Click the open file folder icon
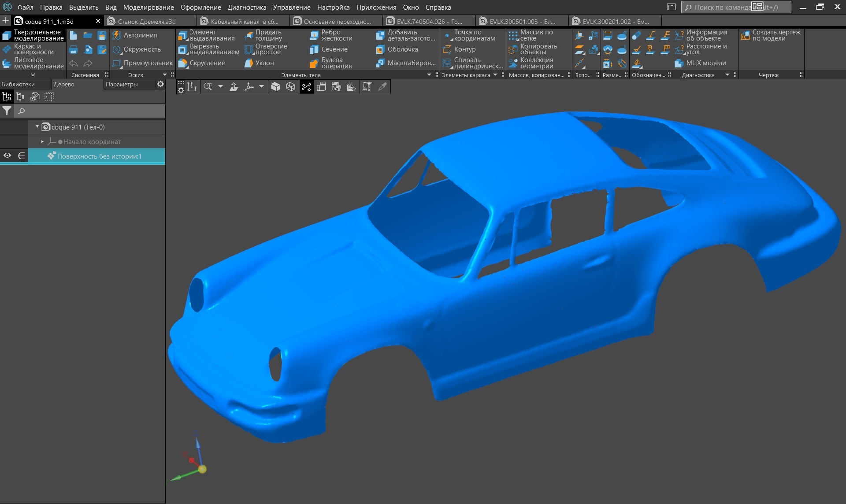 pos(88,35)
